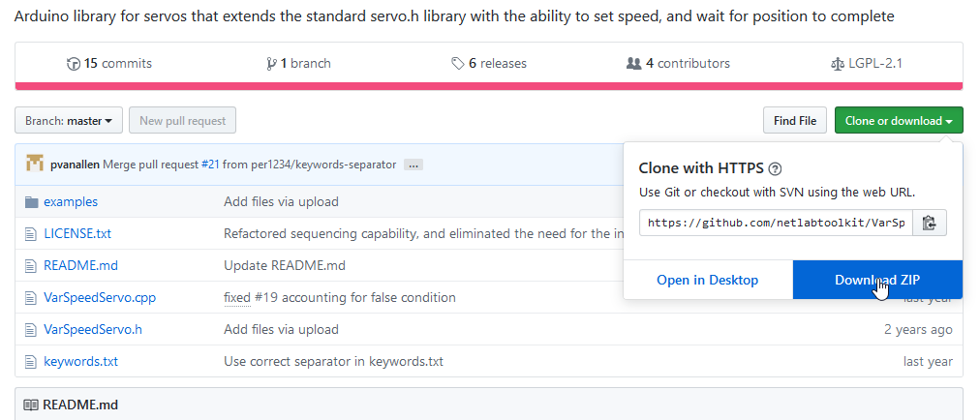
Task: Show the 4 contributors
Action: [678, 64]
